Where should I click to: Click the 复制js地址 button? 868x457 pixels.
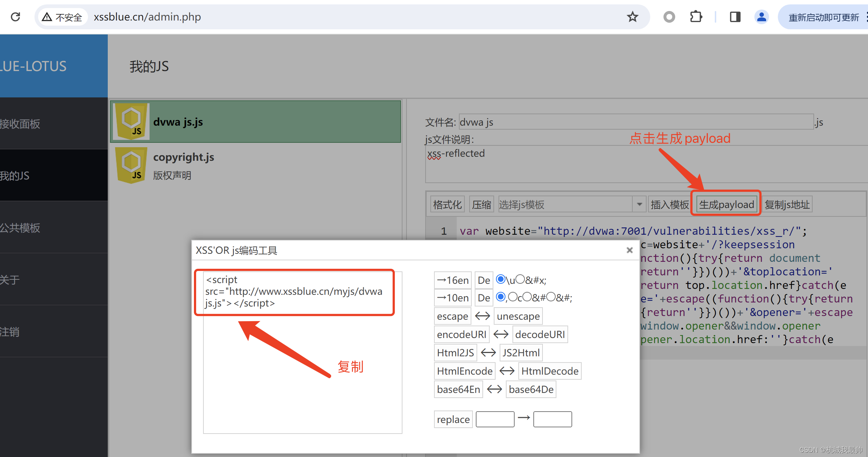tap(787, 204)
